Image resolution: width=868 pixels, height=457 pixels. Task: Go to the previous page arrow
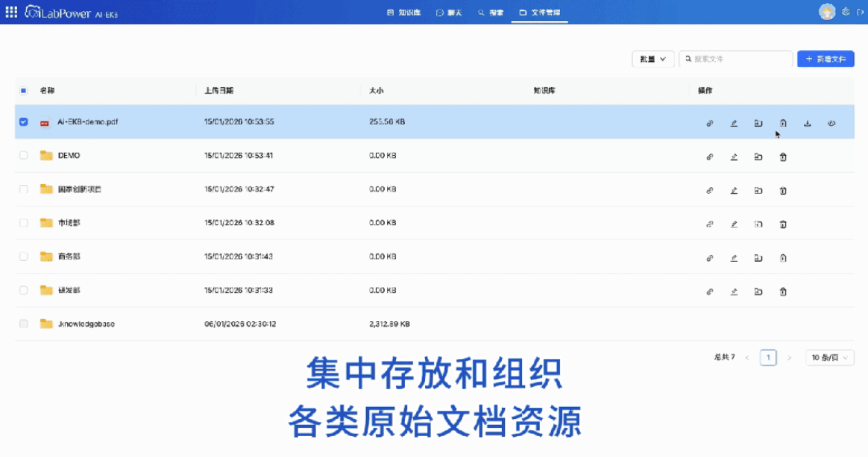pyautogui.click(x=747, y=358)
